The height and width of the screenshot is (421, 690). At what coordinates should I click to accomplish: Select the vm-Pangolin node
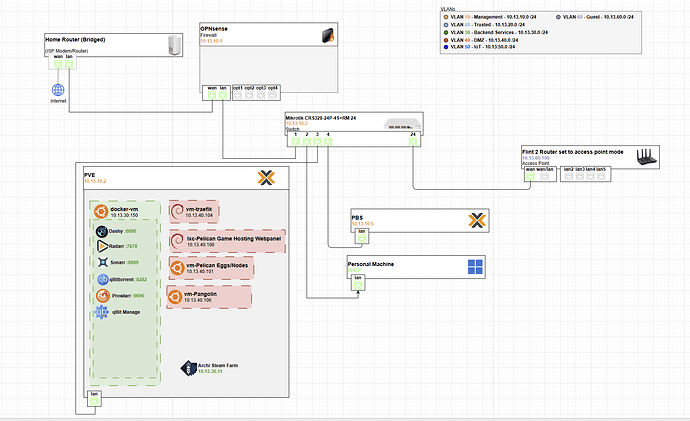[210, 296]
